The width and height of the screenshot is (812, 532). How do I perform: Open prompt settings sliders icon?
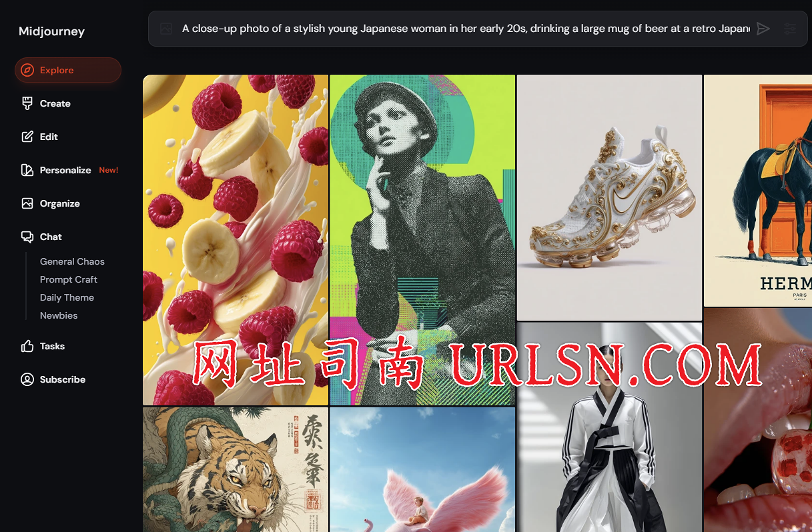(x=790, y=29)
